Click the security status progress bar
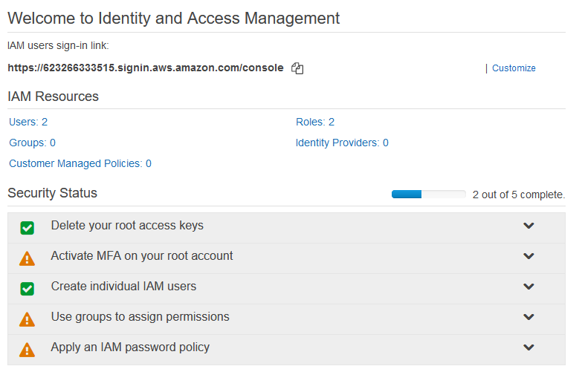582x392 pixels. tap(428, 195)
